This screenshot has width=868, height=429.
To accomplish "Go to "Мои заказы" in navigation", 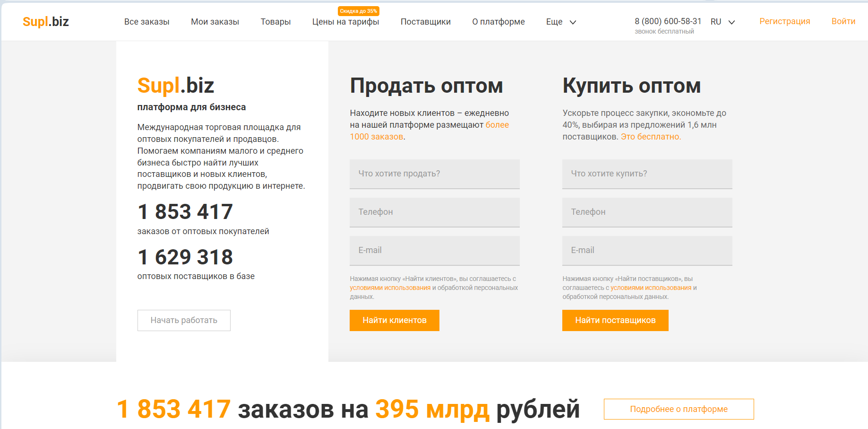I will (215, 22).
